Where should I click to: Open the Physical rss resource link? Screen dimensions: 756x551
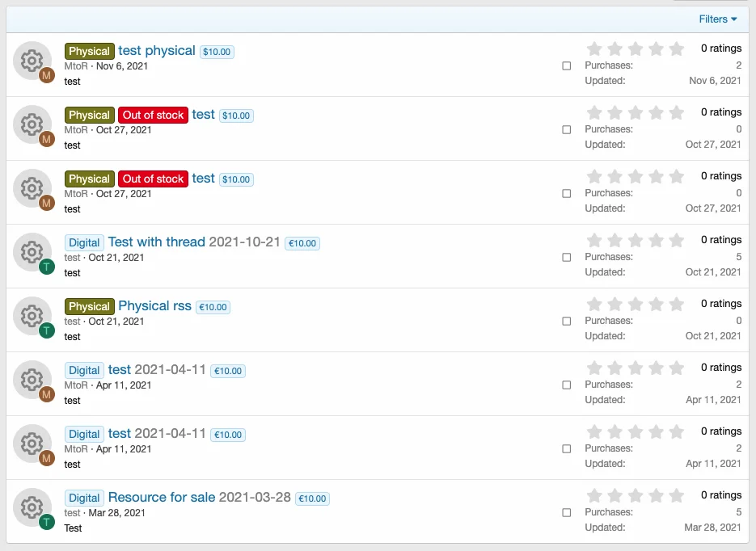coord(154,306)
